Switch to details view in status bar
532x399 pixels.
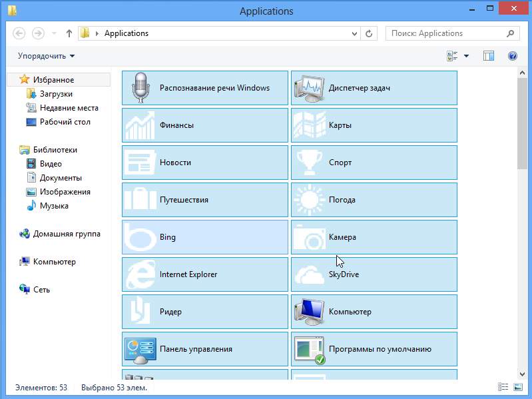click(501, 387)
